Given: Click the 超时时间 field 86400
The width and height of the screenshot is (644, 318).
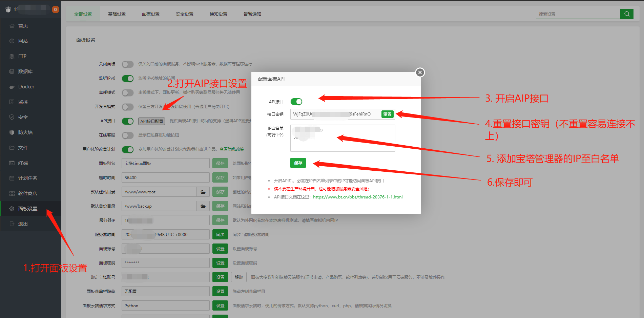Looking at the screenshot, I should [166, 178].
